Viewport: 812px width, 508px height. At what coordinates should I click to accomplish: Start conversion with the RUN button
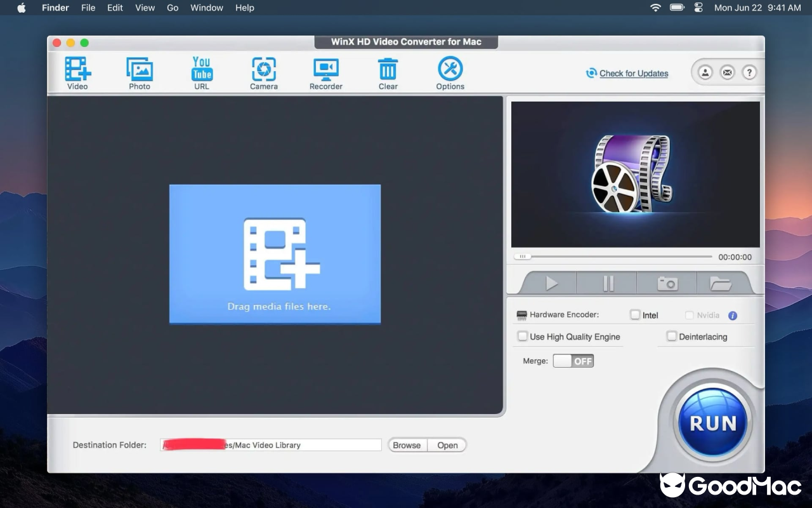713,423
